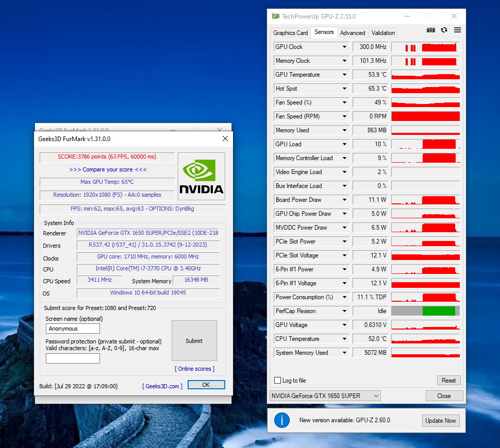Open the Memory Clock sensor dropdown
Image resolution: width=500 pixels, height=448 pixels.
(344, 61)
